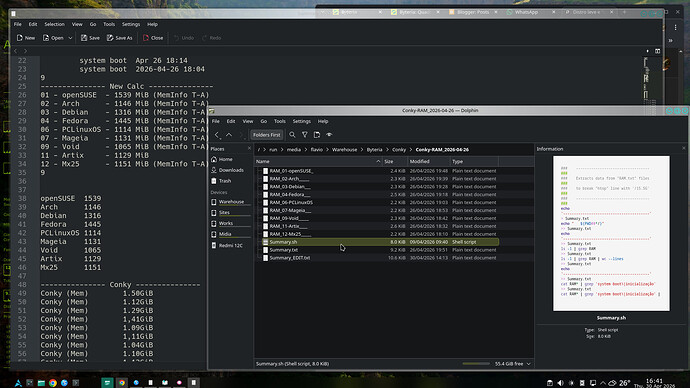Screen dimensions: 690x388
Task: Open the Sites device in Places
Action: (x=230, y=212)
